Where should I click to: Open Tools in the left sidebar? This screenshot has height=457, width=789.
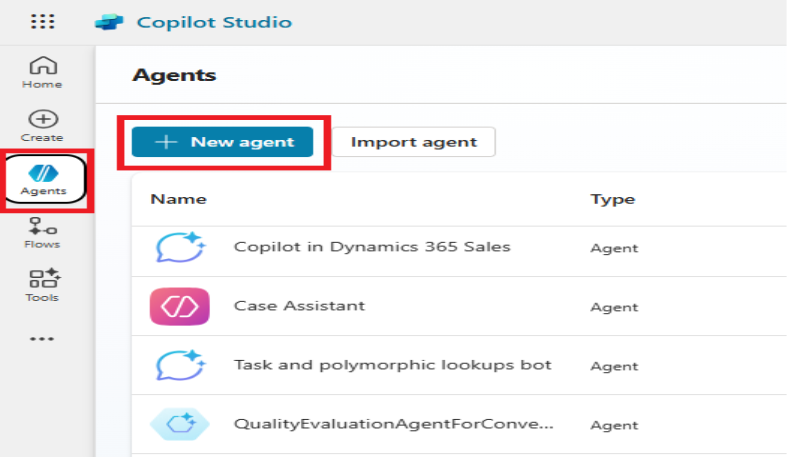[42, 286]
